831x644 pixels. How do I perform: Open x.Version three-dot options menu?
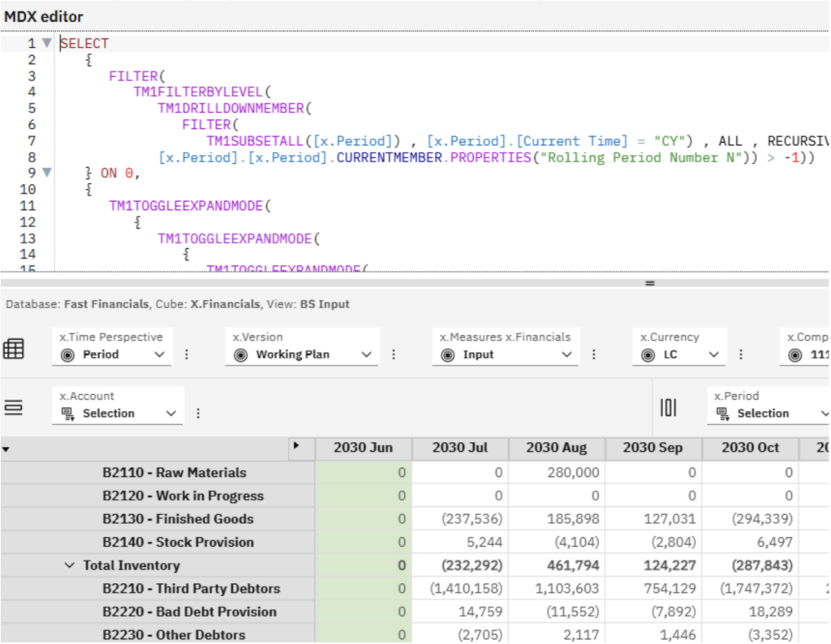tap(394, 354)
